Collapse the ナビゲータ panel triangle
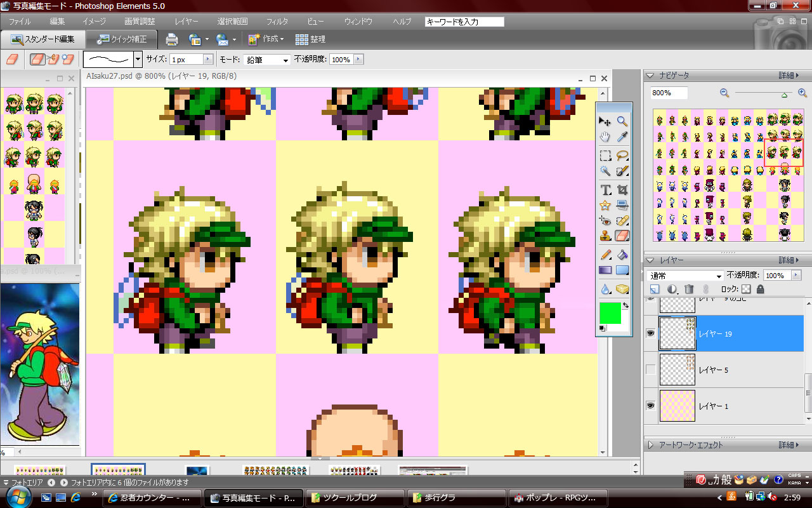 tap(650, 76)
